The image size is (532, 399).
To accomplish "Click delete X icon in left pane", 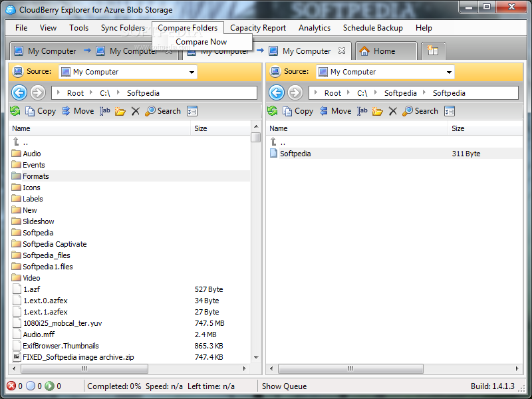I will pos(136,111).
